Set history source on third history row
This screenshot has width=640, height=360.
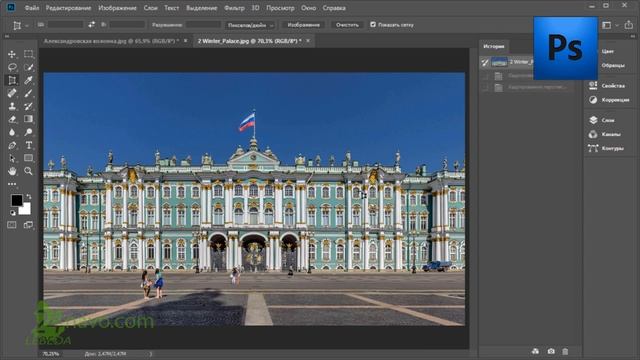pos(484,87)
